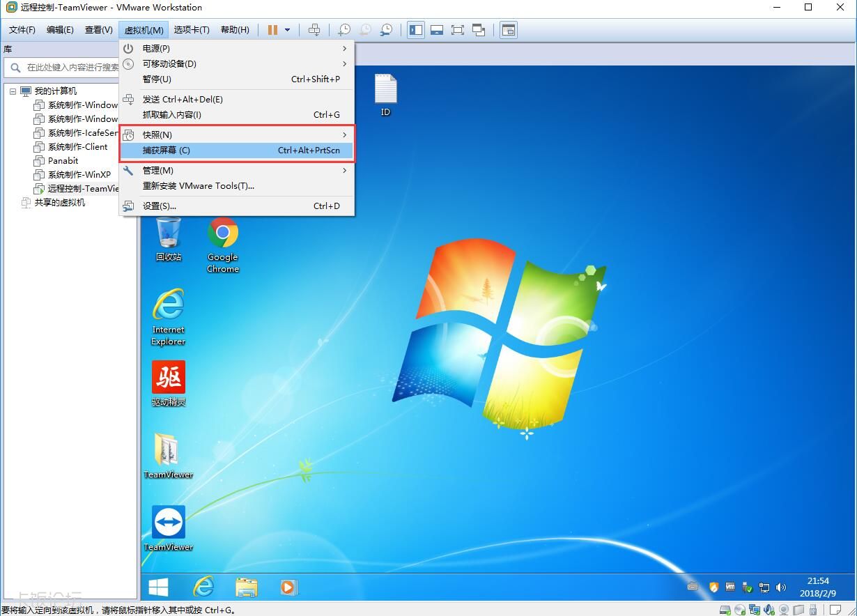Click the VMware Tools vm tray icon
Viewport: 857px width, 616px height.
(x=730, y=587)
